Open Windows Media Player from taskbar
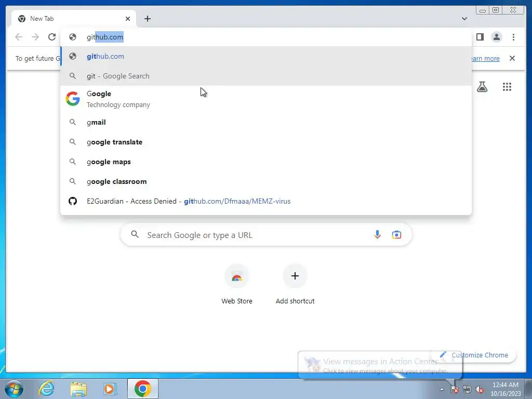This screenshot has height=399, width=532. [110, 389]
